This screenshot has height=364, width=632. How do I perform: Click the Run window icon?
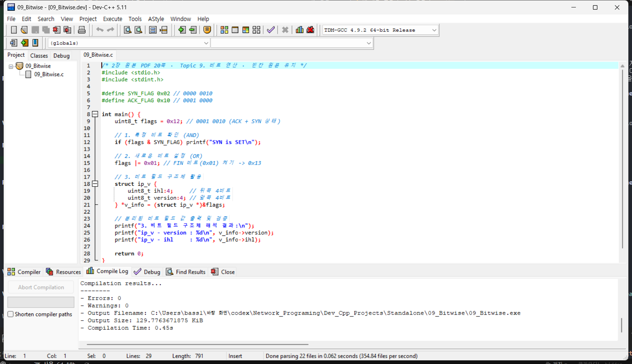[x=235, y=30]
